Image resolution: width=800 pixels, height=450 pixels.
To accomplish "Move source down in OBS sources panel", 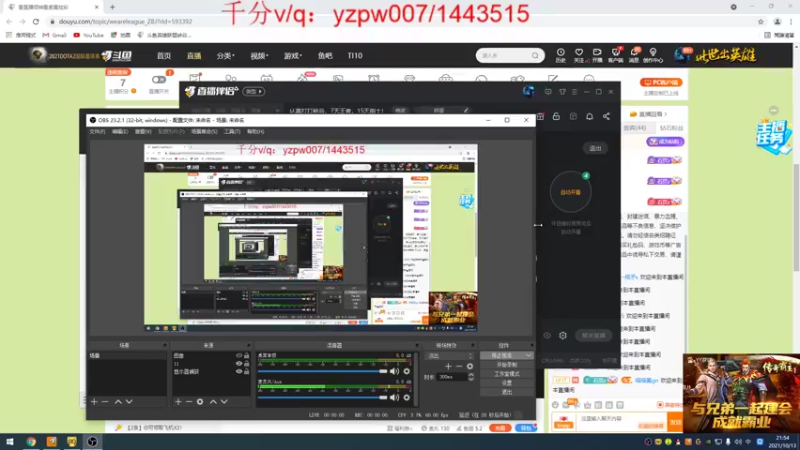I will pyautogui.click(x=224, y=402).
